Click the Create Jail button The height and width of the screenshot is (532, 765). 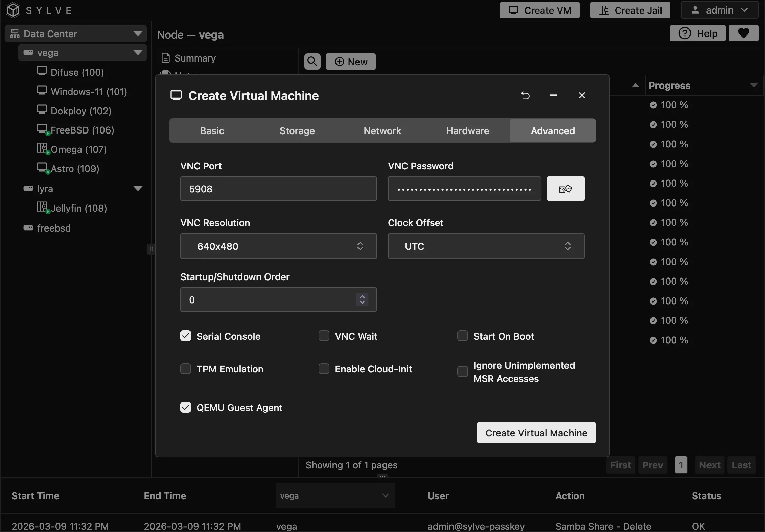[630, 10]
